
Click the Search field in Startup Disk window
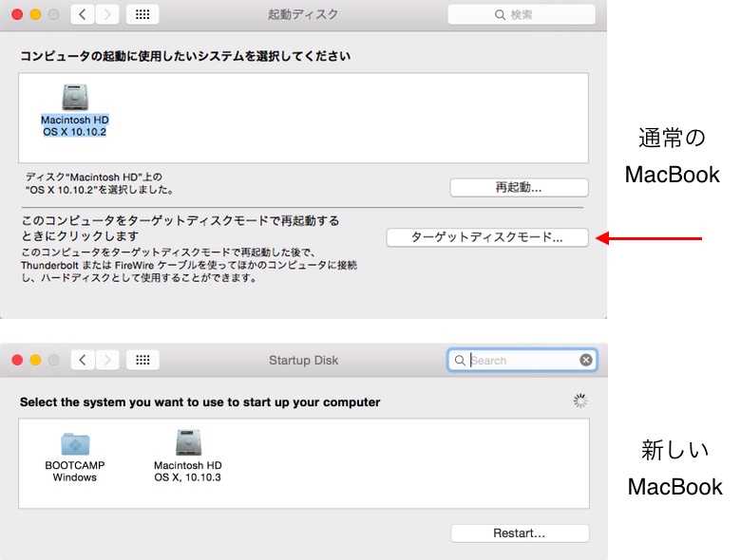point(522,361)
